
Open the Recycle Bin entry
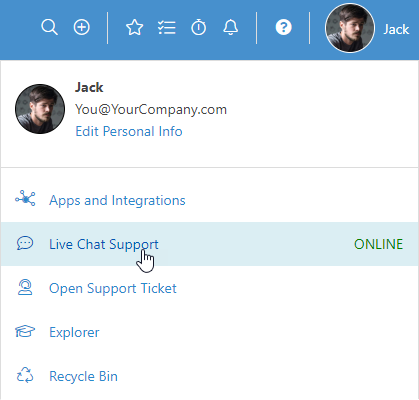click(209, 376)
